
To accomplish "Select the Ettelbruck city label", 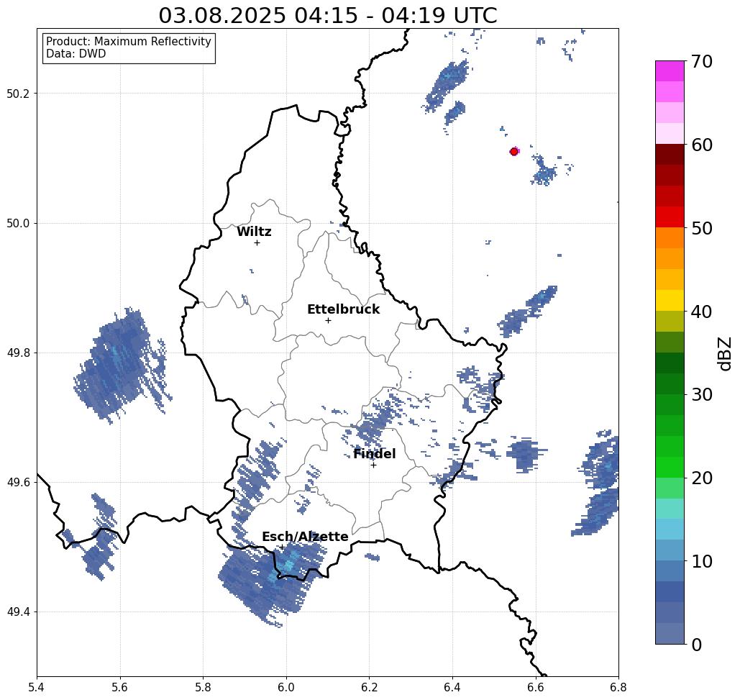I will (343, 309).
